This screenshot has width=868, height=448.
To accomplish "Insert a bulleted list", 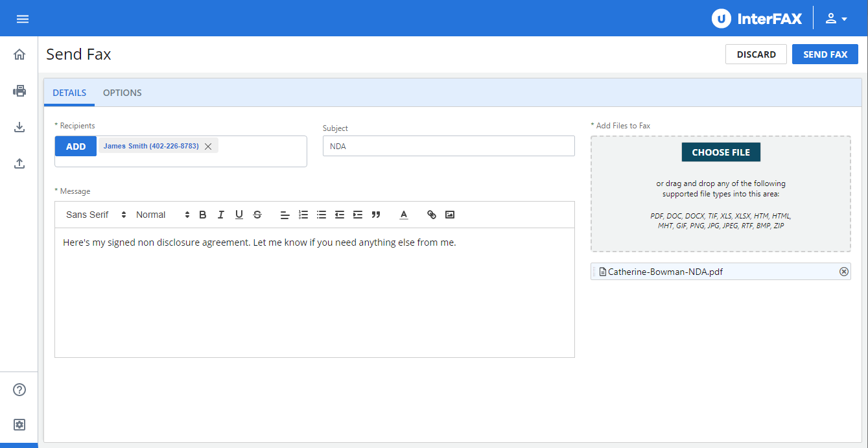I will click(322, 215).
